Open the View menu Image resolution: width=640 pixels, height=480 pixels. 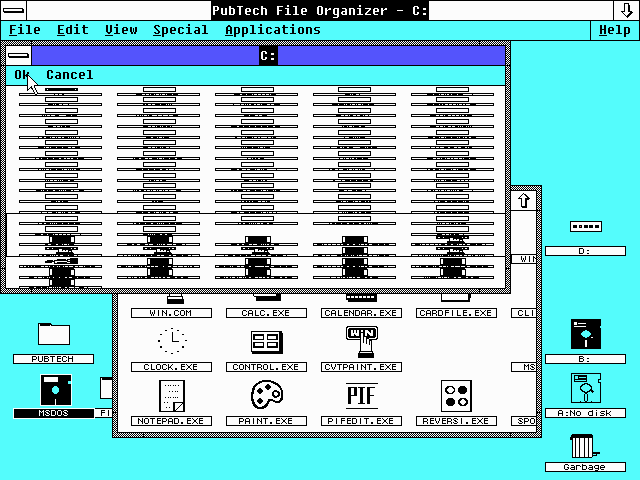[121, 30]
